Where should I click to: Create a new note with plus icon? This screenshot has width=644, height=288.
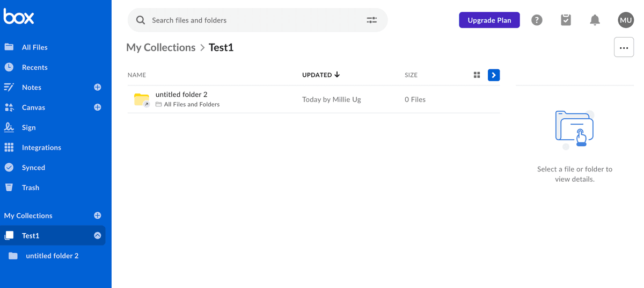pyautogui.click(x=98, y=87)
